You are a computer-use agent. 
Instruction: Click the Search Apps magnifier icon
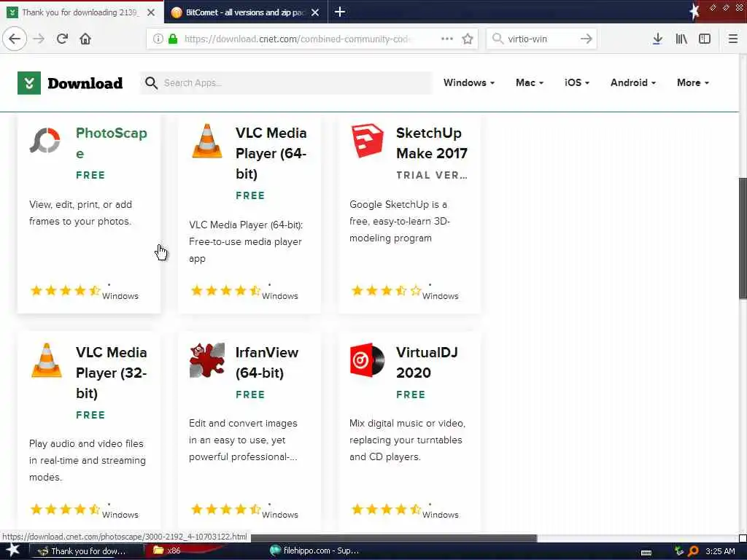tap(151, 83)
